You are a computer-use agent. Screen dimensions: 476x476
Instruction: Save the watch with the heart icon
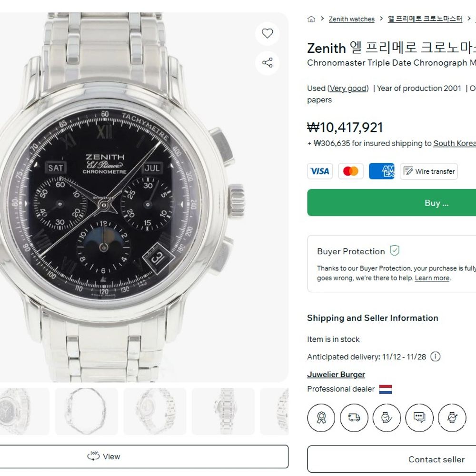268,33
